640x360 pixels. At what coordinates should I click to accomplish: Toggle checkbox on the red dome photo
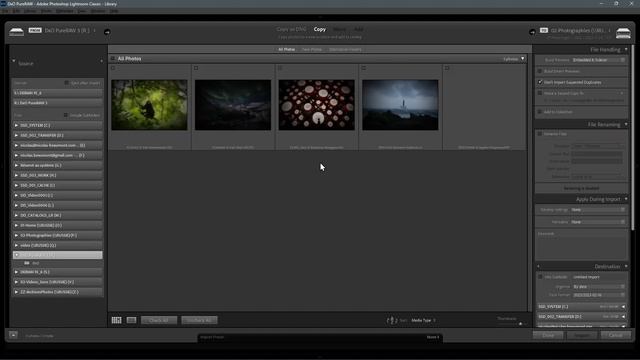[x=280, y=68]
